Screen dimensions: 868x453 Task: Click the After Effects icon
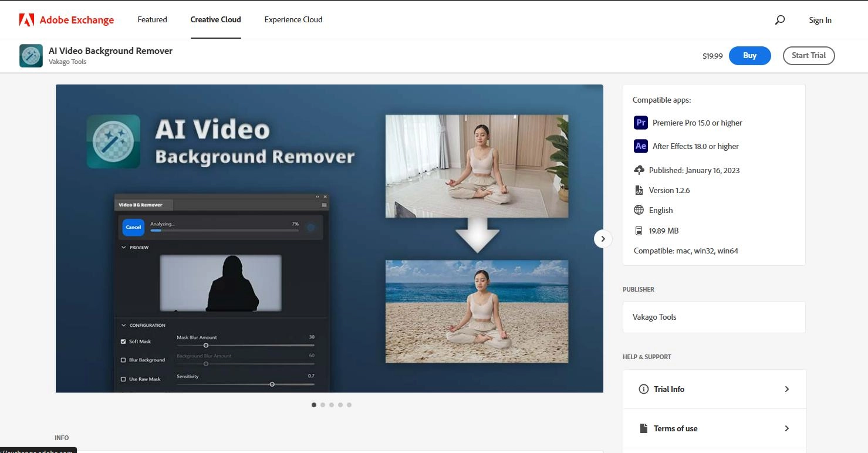640,146
